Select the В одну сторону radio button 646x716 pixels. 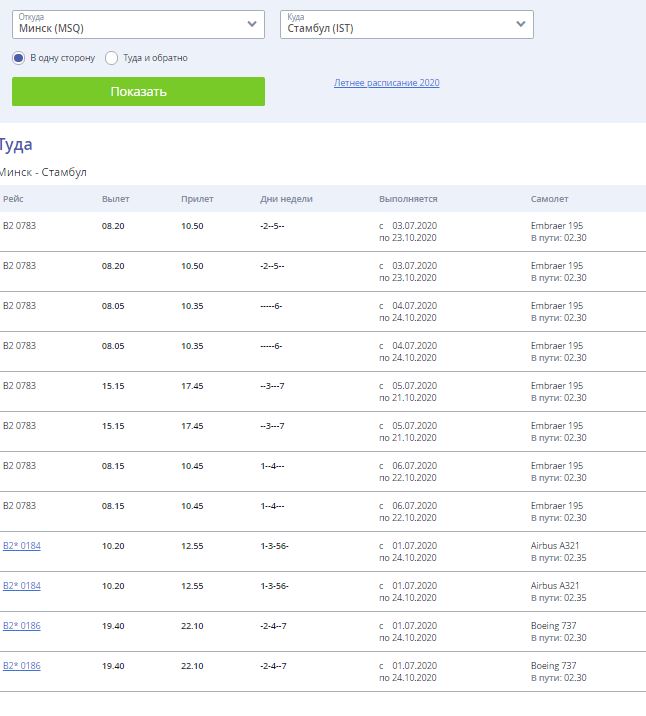[x=19, y=58]
